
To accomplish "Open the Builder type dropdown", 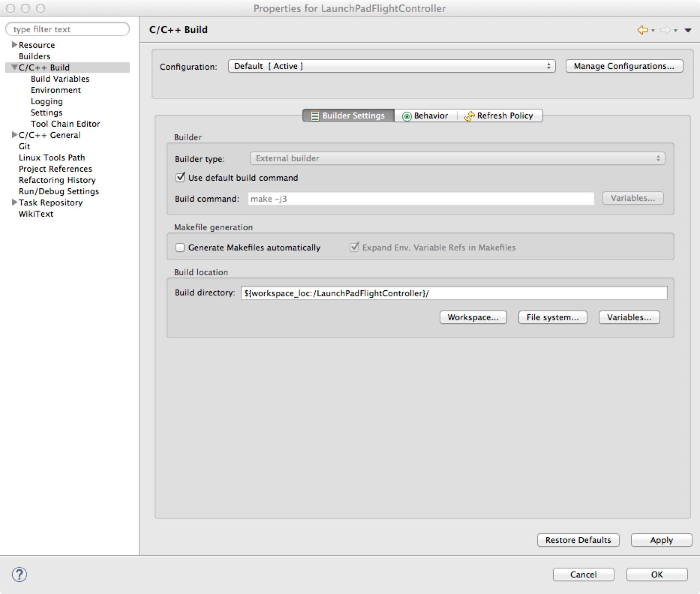I will tap(457, 158).
